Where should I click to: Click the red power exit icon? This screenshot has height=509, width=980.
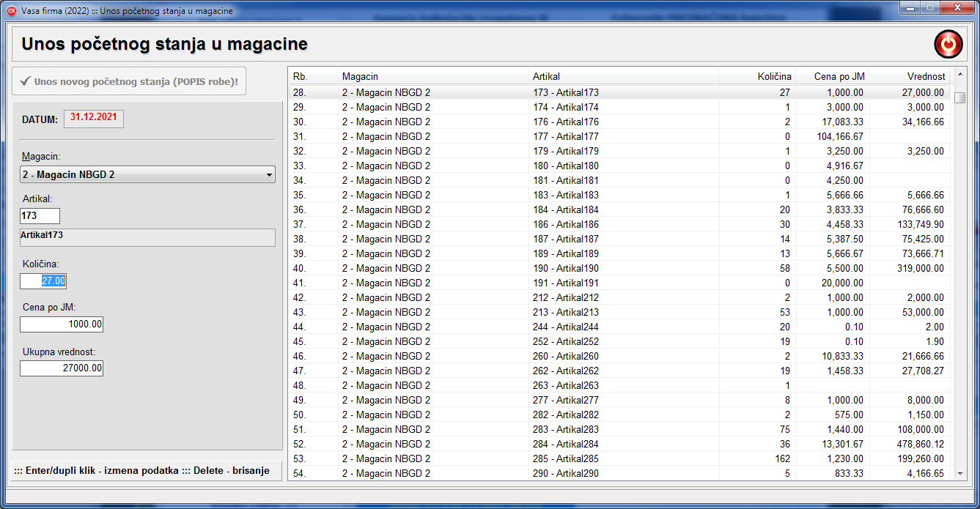[948, 44]
